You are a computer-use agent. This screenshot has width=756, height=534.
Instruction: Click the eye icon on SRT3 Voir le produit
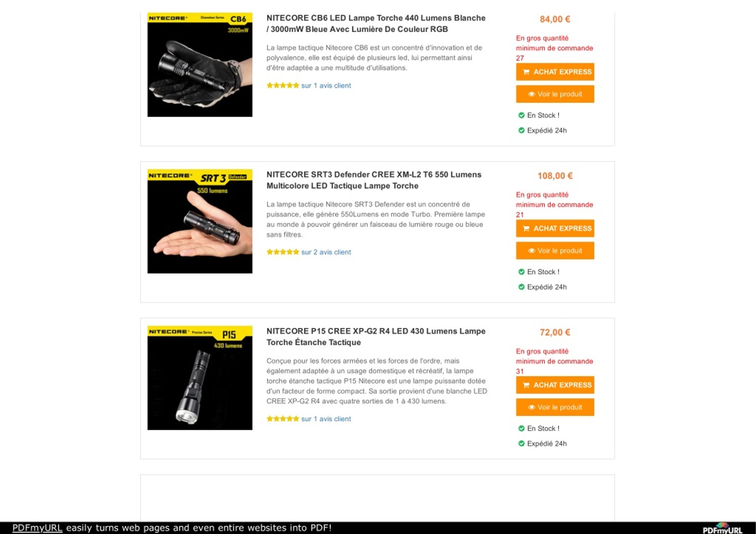(x=532, y=251)
